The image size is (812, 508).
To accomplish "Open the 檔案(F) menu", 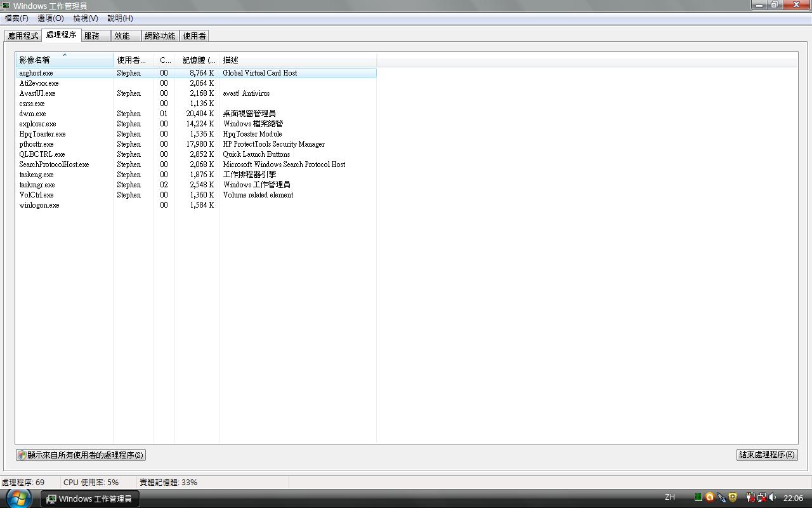I will [16, 18].
